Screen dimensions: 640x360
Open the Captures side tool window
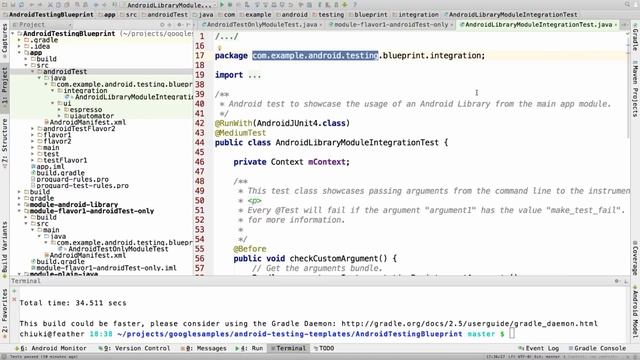pos(4,40)
